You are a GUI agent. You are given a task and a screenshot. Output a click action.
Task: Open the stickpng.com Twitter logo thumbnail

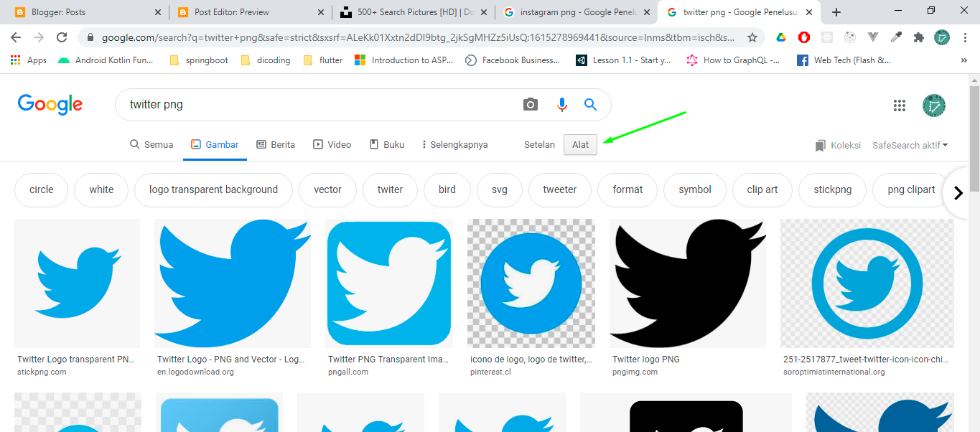[78, 283]
